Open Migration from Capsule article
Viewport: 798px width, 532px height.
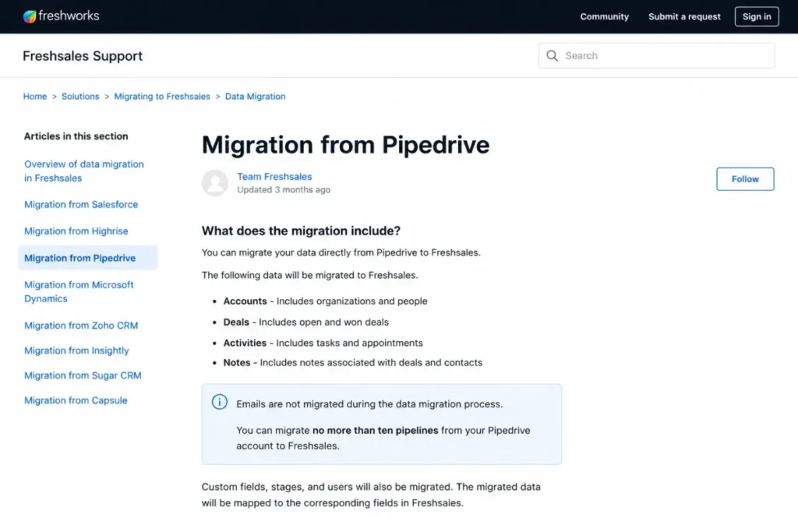(x=76, y=400)
